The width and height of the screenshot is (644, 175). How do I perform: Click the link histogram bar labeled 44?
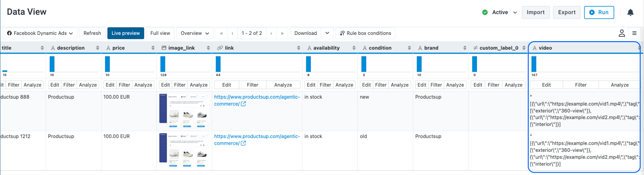pos(218,64)
